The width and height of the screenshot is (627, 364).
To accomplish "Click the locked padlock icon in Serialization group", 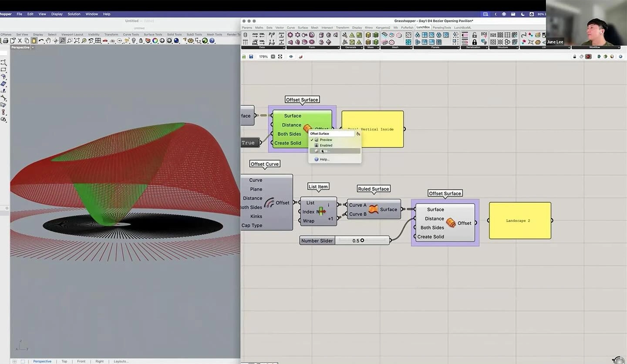I will 474,42.
